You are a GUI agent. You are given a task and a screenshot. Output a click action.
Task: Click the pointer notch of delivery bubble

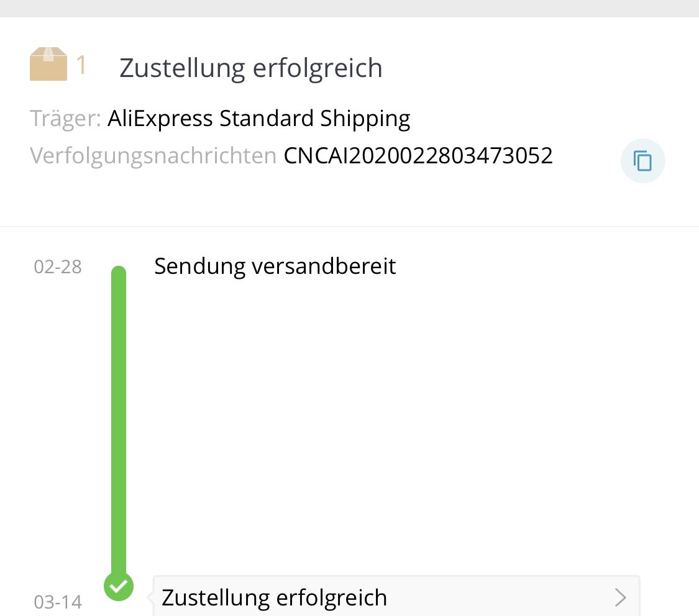click(151, 597)
